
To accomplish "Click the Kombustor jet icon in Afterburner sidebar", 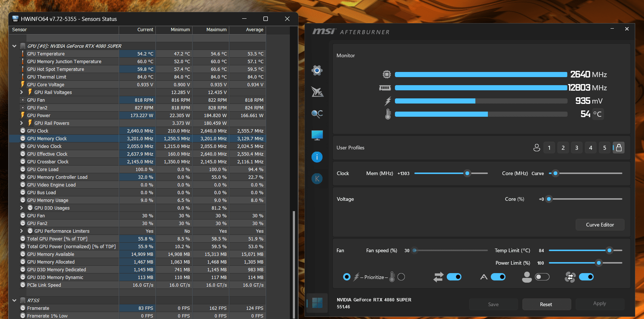I will [317, 92].
